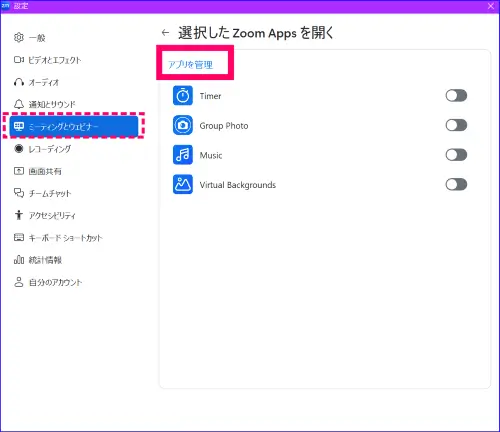This screenshot has width=500, height=432.
Task: Close the settings window
Action: pyautogui.click(x=491, y=6)
